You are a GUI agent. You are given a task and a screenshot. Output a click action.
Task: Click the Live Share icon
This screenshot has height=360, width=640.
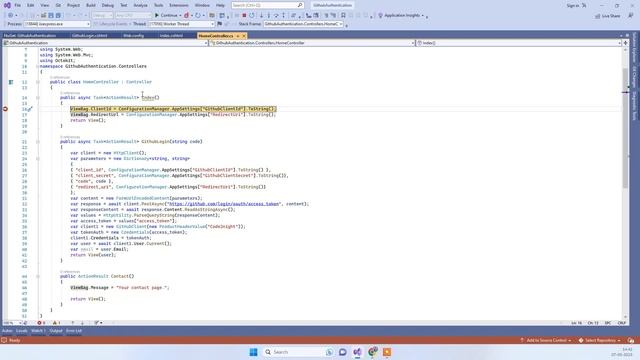[x=598, y=16]
